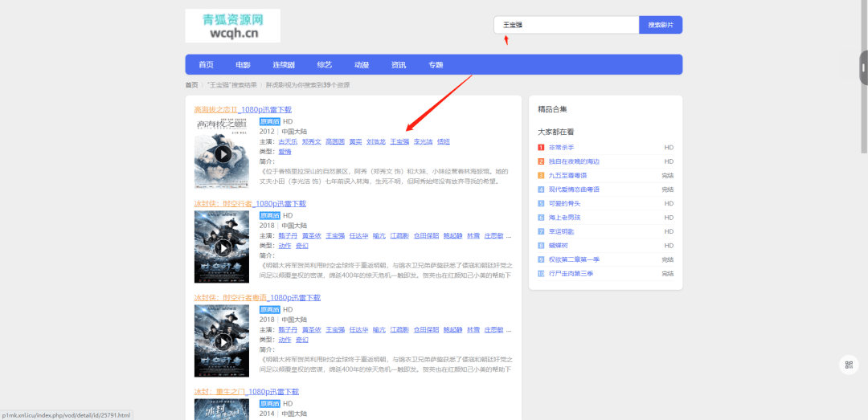The width and height of the screenshot is (868, 420).
Task: Open 高海拔之恋II_1080p迅雷下载 title link
Action: pyautogui.click(x=243, y=109)
